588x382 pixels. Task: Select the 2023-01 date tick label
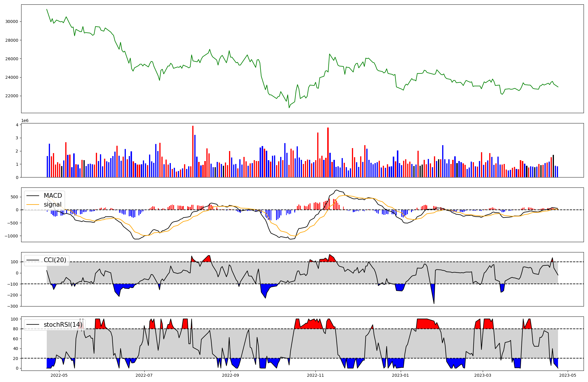point(400,375)
